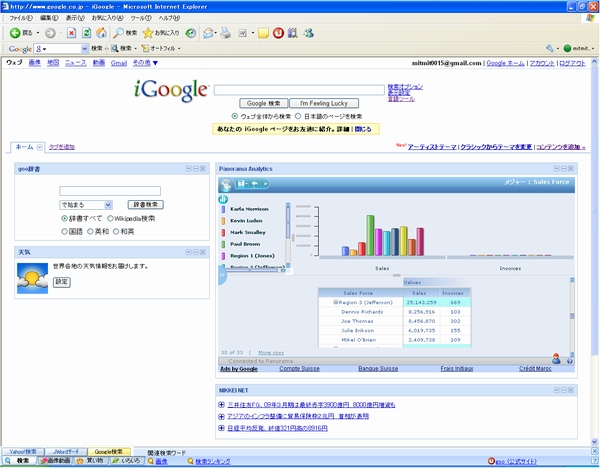Minimize the 天気 gadget
Image resolution: width=600 pixels, height=468 pixels.
[x=196, y=252]
